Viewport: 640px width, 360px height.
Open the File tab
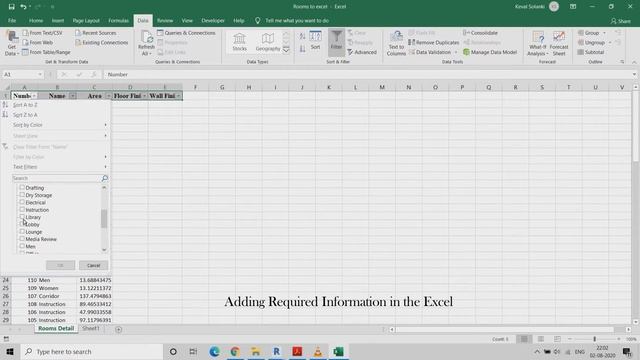12,20
